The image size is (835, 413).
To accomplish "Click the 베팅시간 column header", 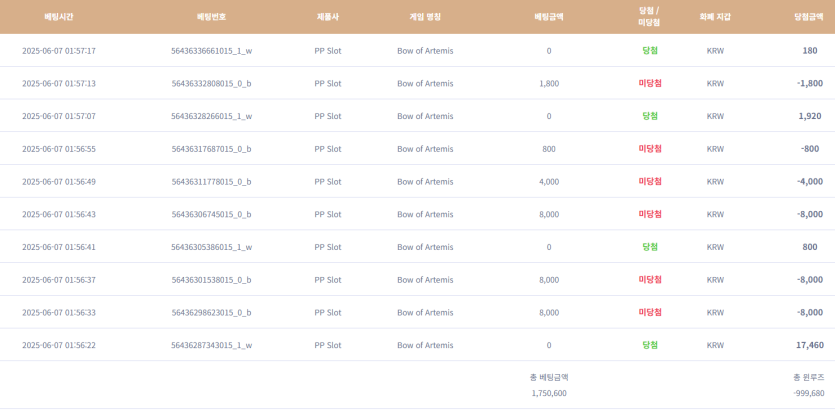I will (x=59, y=17).
